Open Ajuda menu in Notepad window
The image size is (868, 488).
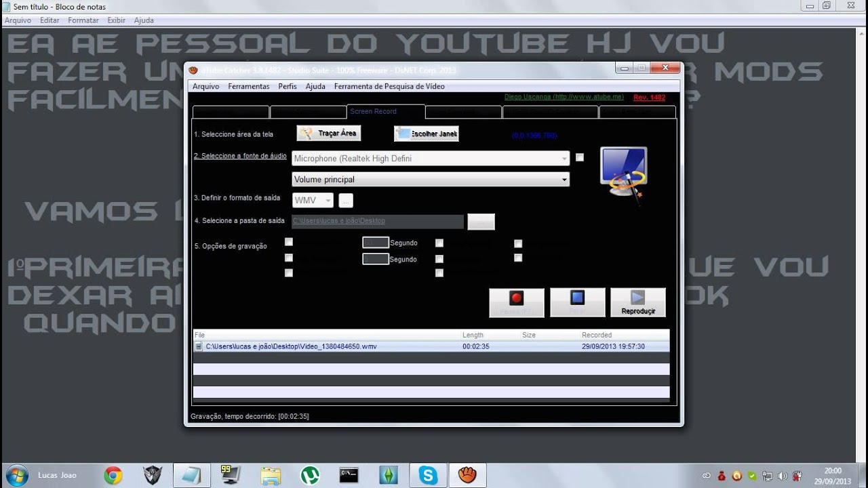click(144, 20)
